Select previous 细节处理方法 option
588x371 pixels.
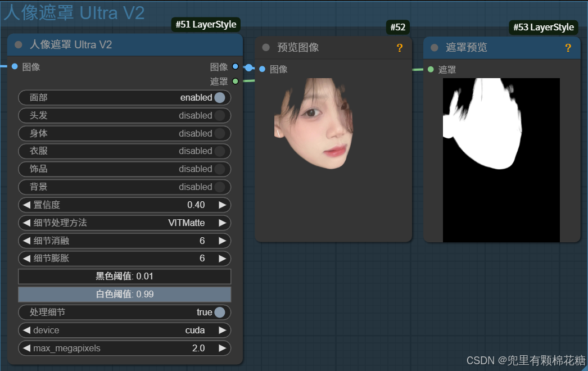[26, 223]
